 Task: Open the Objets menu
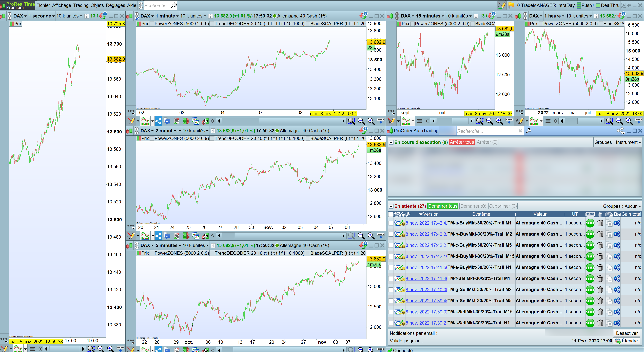click(x=97, y=5)
